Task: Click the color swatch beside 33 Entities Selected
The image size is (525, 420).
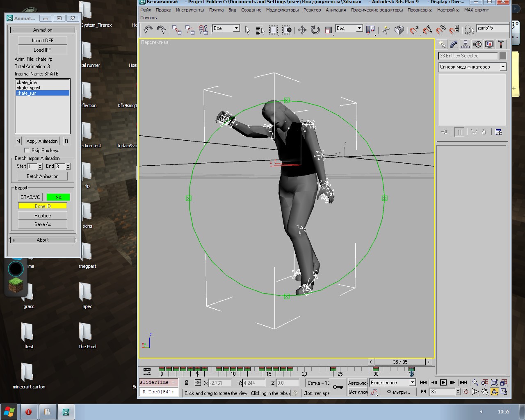Action: tap(503, 56)
